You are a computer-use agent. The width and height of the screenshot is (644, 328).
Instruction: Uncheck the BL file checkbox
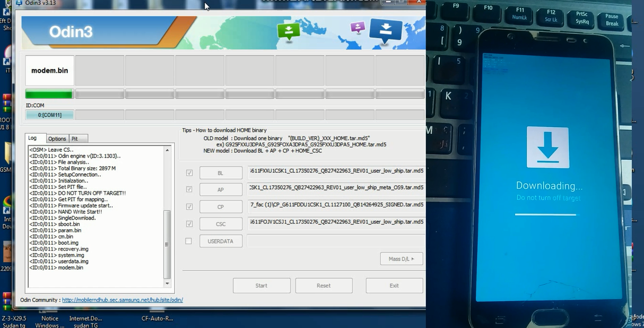pyautogui.click(x=189, y=172)
